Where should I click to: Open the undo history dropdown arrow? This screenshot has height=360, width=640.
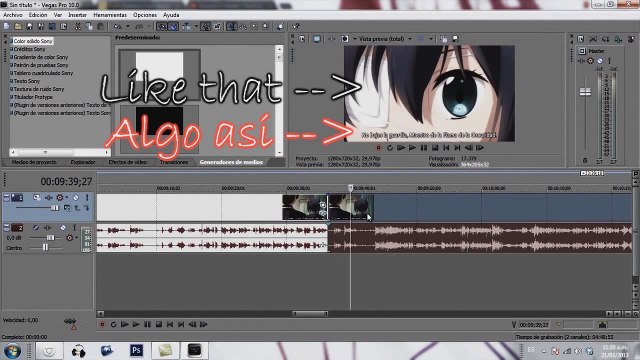click(x=127, y=27)
